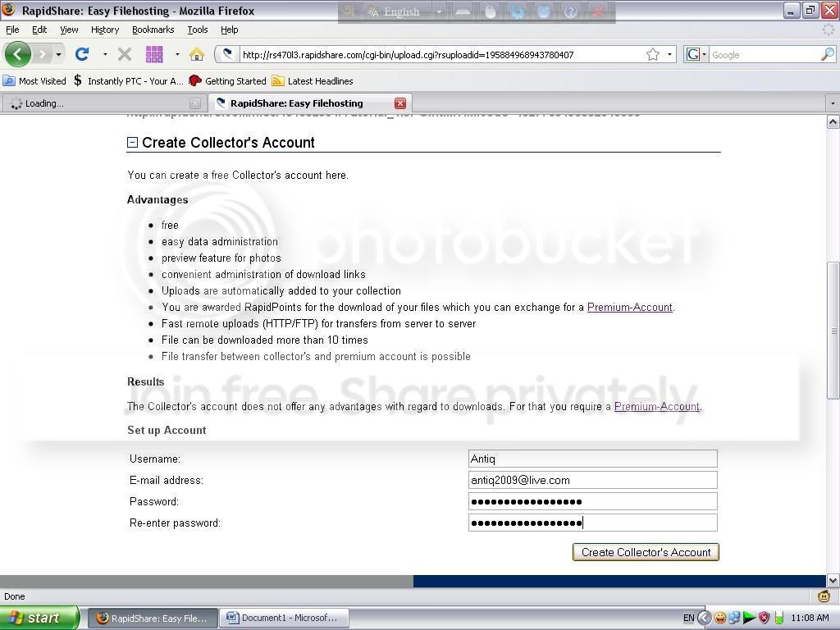Click the Stop loading X icon
This screenshot has width=840, height=630.
125,54
